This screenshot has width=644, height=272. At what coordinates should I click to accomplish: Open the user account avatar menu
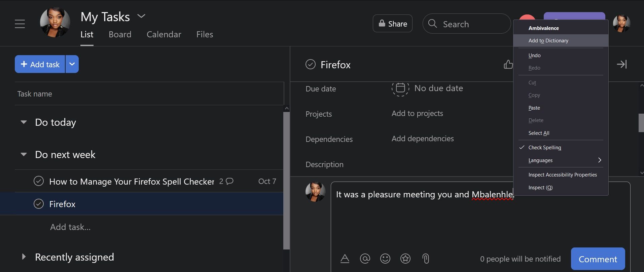coord(621,23)
